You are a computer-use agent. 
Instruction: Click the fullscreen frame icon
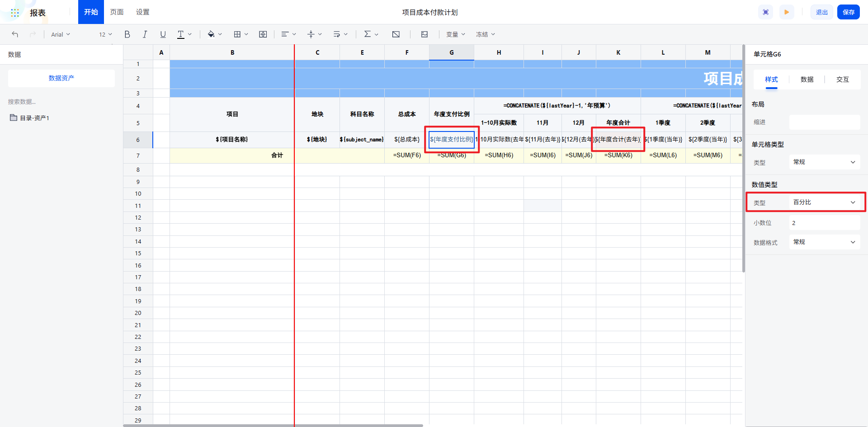point(766,12)
